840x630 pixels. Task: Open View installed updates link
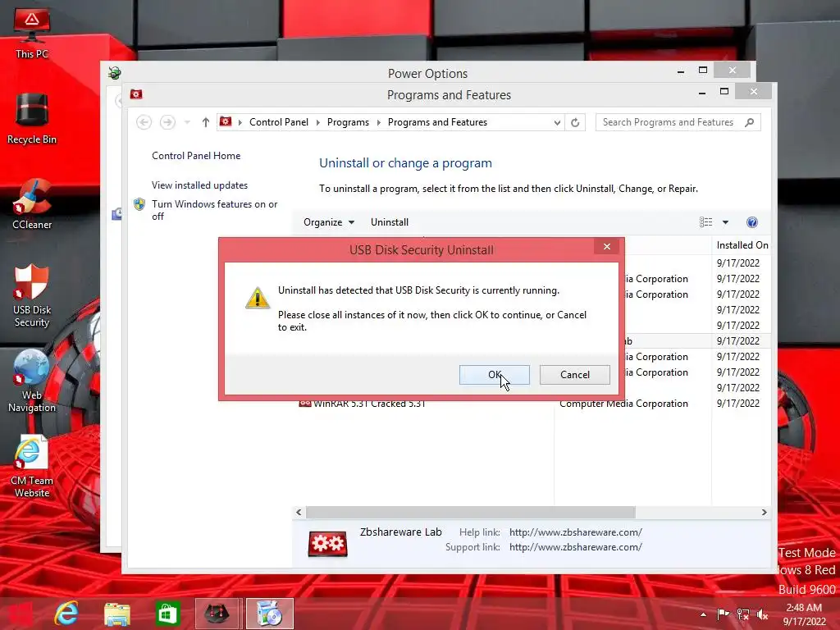pos(199,185)
